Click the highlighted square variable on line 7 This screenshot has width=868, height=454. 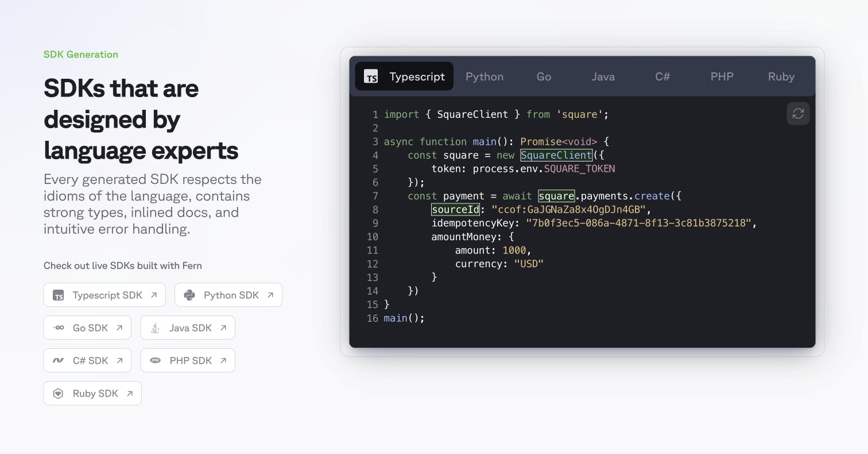556,196
